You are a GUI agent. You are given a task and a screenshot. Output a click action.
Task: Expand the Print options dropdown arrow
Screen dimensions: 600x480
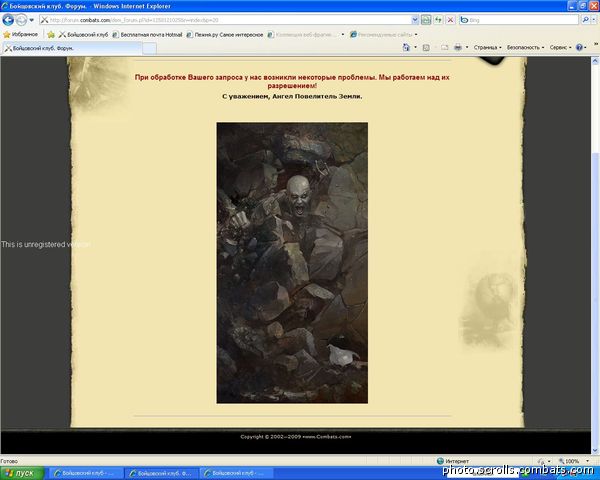click(467, 47)
